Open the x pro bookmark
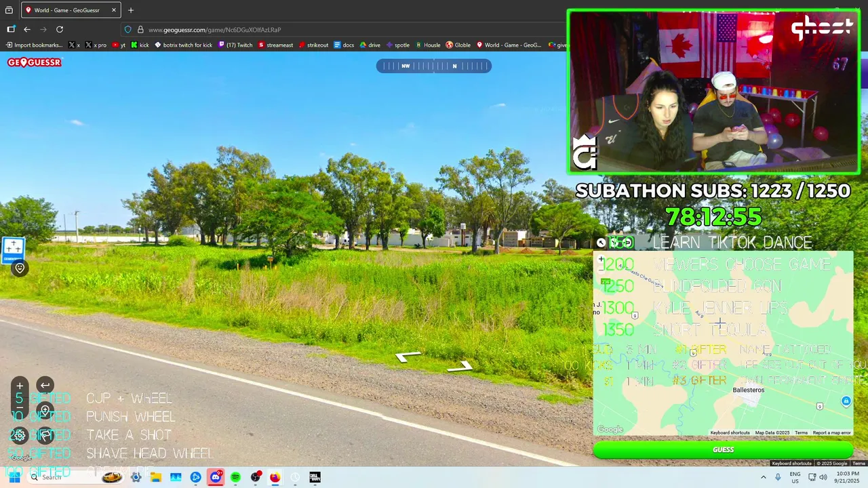868x488 pixels. click(96, 45)
